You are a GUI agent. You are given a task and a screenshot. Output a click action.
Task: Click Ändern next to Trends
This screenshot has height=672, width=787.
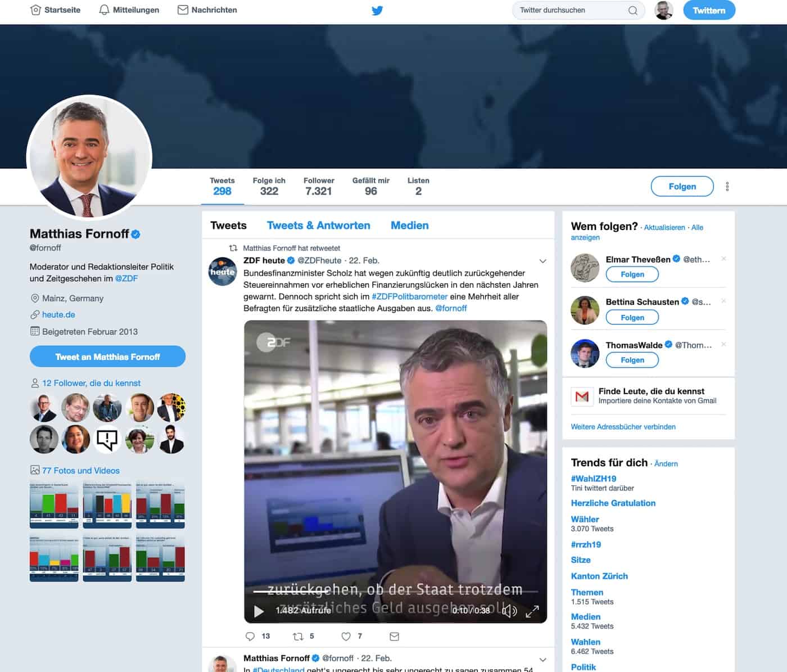pos(666,464)
